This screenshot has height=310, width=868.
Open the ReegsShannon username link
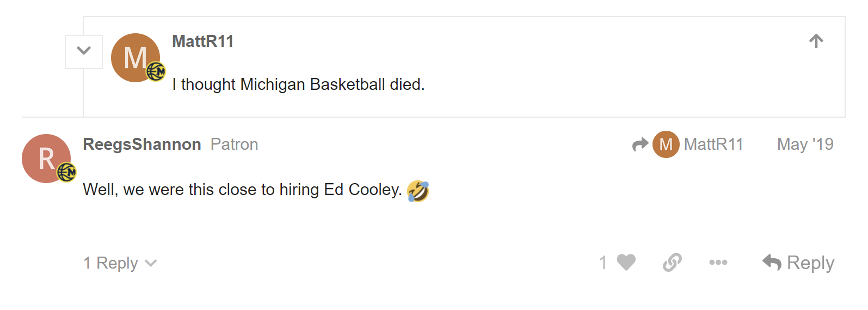142,144
